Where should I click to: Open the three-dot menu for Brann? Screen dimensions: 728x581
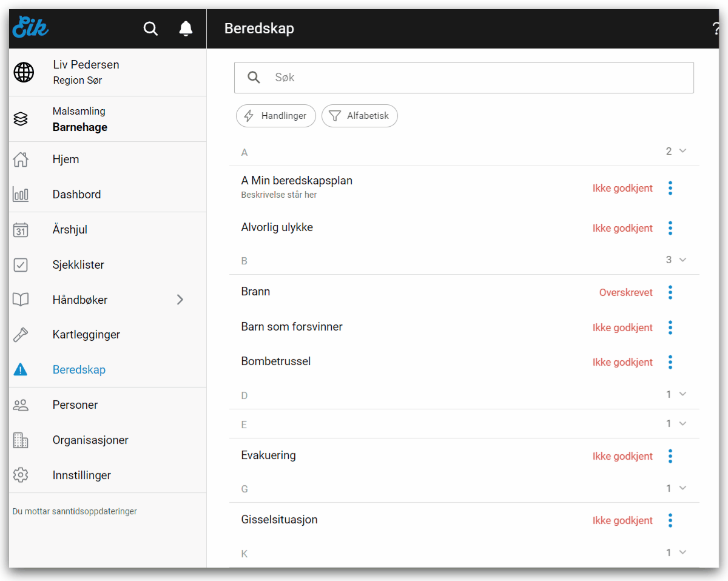click(x=670, y=292)
